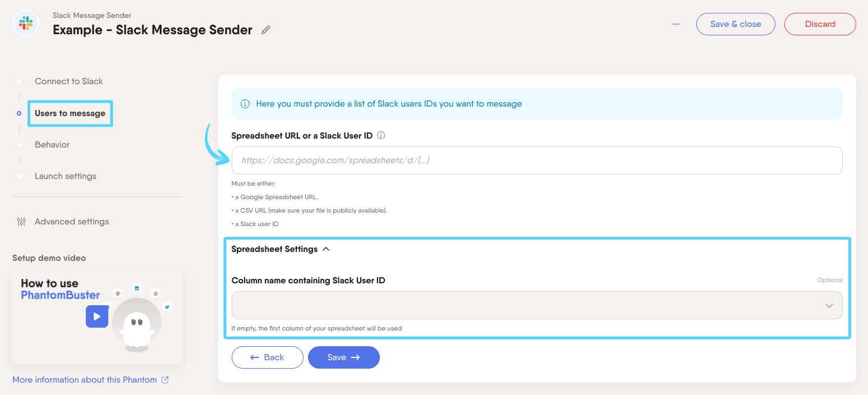Click the Slack logo icon

point(26,24)
